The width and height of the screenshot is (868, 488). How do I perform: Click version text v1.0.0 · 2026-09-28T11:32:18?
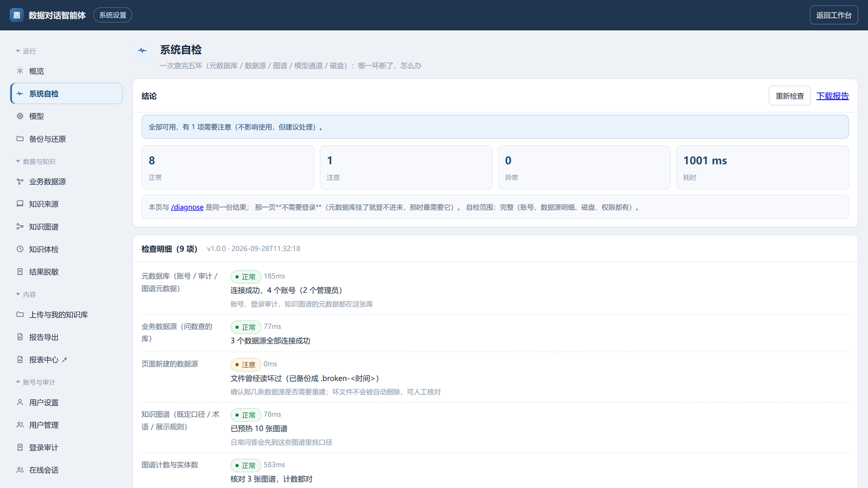(x=253, y=249)
